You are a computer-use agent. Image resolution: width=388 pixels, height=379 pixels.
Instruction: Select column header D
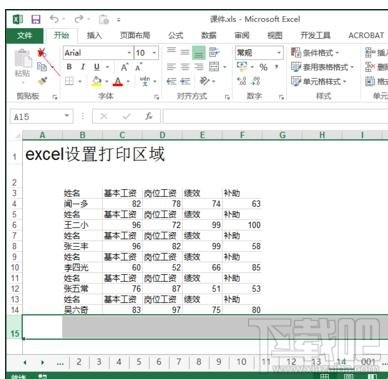click(x=162, y=135)
